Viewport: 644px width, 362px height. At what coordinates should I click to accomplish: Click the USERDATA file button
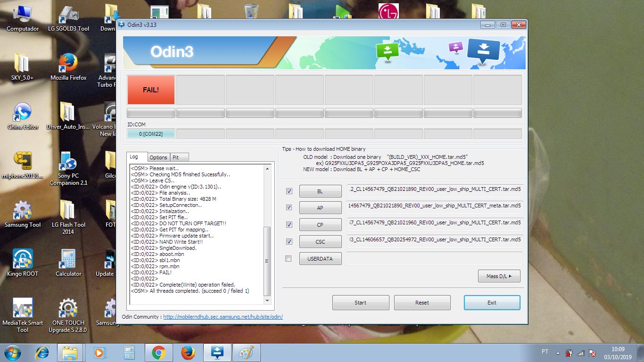click(x=321, y=259)
